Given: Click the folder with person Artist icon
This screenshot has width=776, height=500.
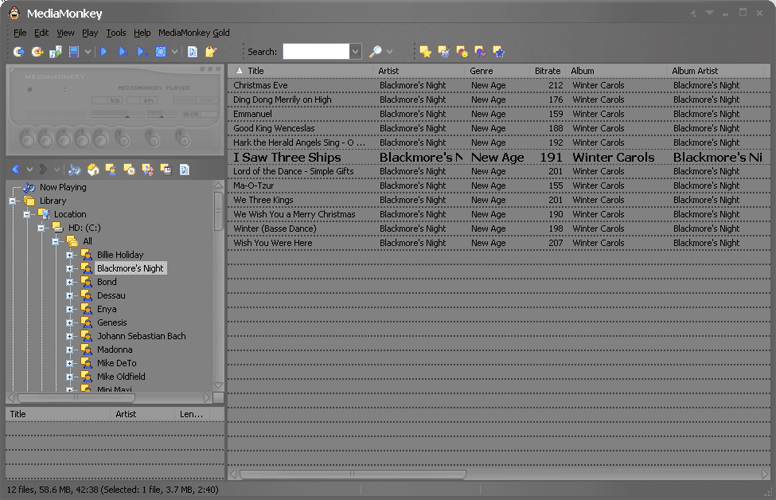Looking at the screenshot, I should pyautogui.click(x=111, y=170).
